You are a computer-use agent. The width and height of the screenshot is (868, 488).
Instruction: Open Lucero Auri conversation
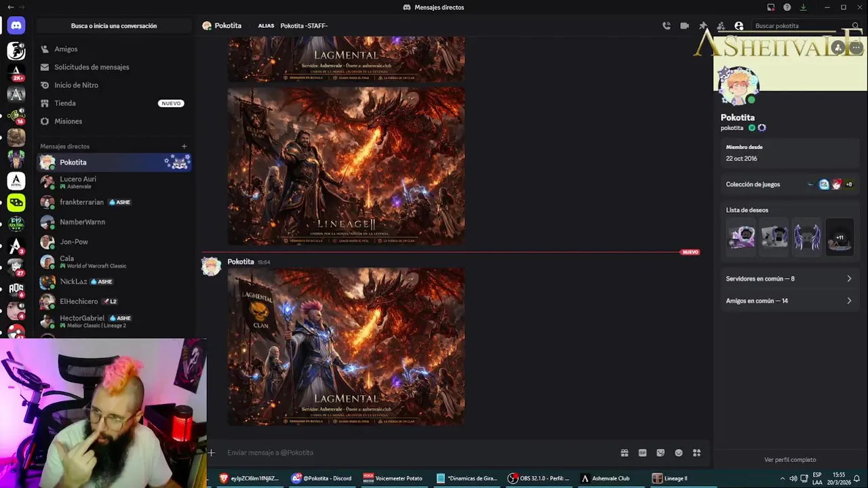[114, 182]
